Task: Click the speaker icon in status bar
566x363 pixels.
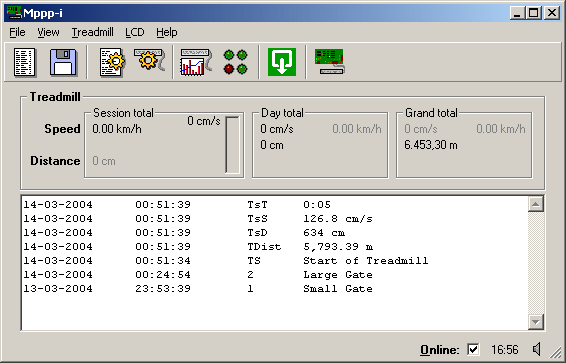Action: [537, 349]
